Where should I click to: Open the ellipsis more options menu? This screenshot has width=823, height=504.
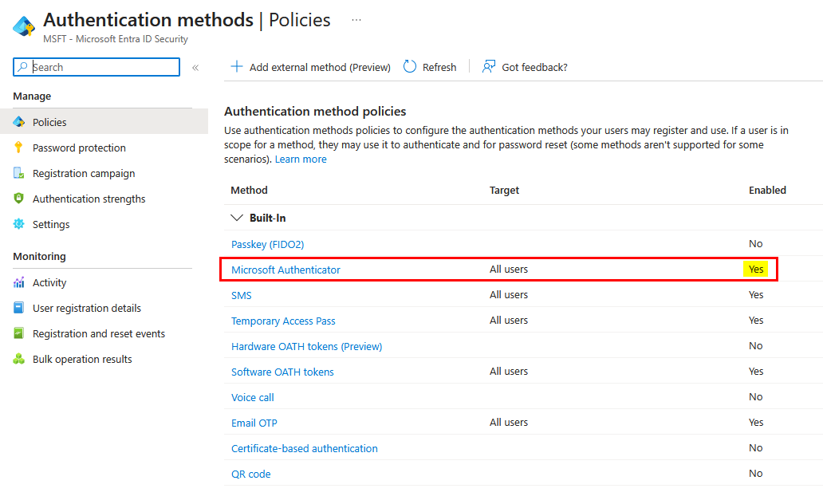point(356,20)
